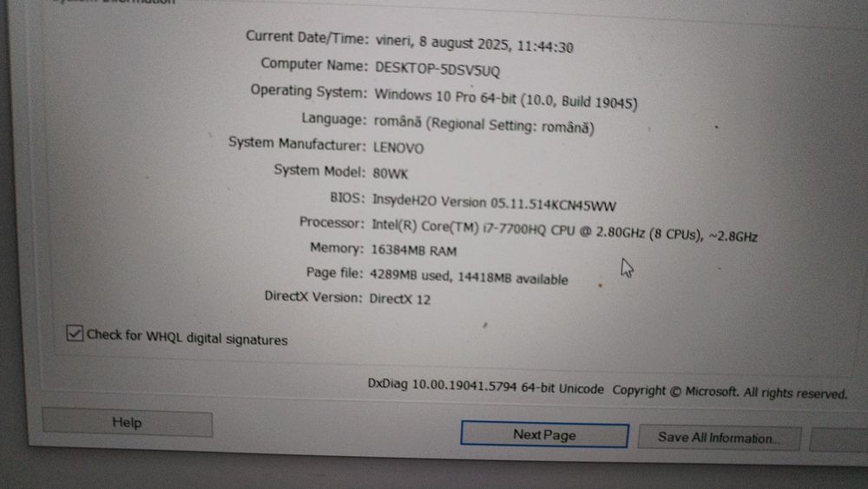Image resolution: width=868 pixels, height=489 pixels.
Task: Toggle the Check for WHQL digital signatures checkbox
Action: (x=75, y=333)
